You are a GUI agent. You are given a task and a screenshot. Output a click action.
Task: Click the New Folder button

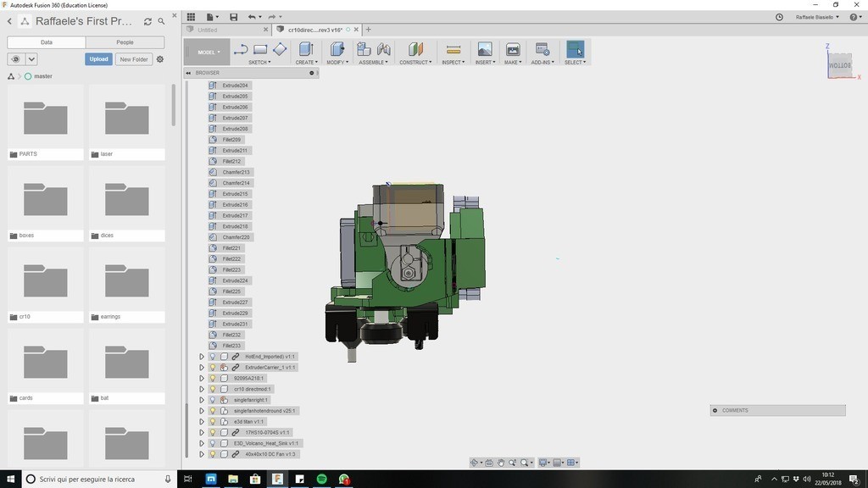[x=133, y=59]
